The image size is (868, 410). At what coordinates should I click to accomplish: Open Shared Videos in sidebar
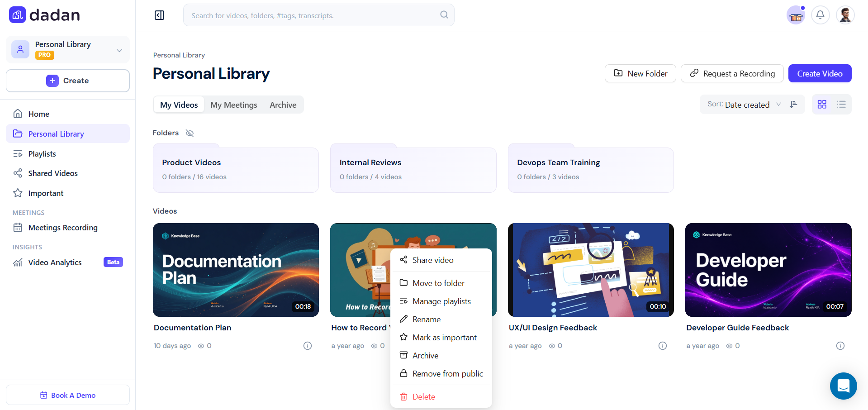[68, 173]
